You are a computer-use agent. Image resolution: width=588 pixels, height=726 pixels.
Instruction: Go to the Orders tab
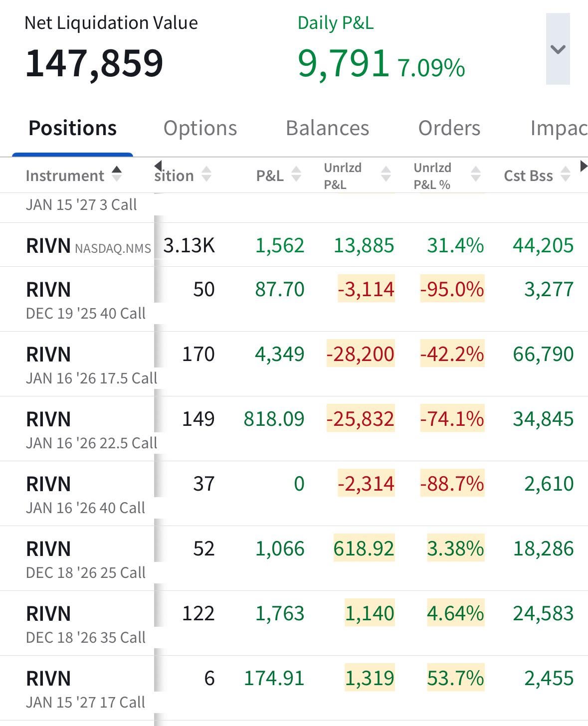coord(449,128)
